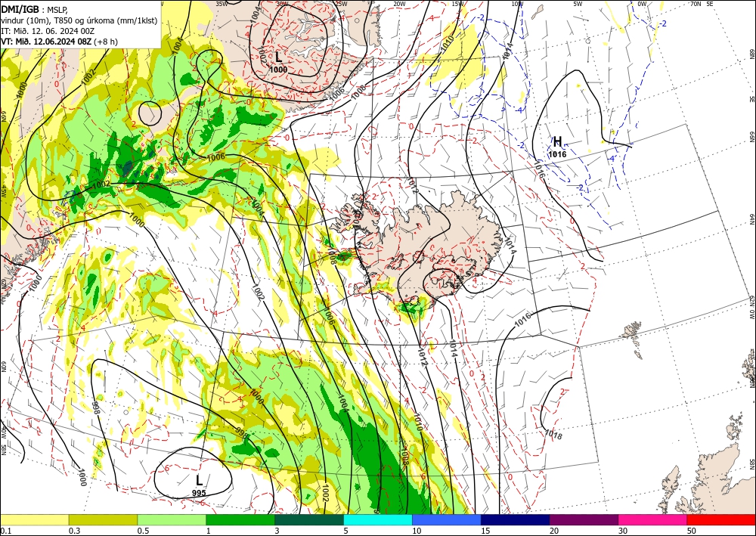Viewport: 756px width, 536px height.
Task: Click the 20W longitude label
Action: 399,4
